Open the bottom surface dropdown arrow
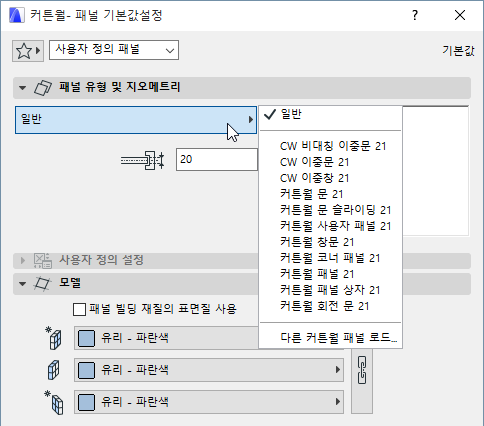Screen dimensions: 484x426 [x=338, y=402]
